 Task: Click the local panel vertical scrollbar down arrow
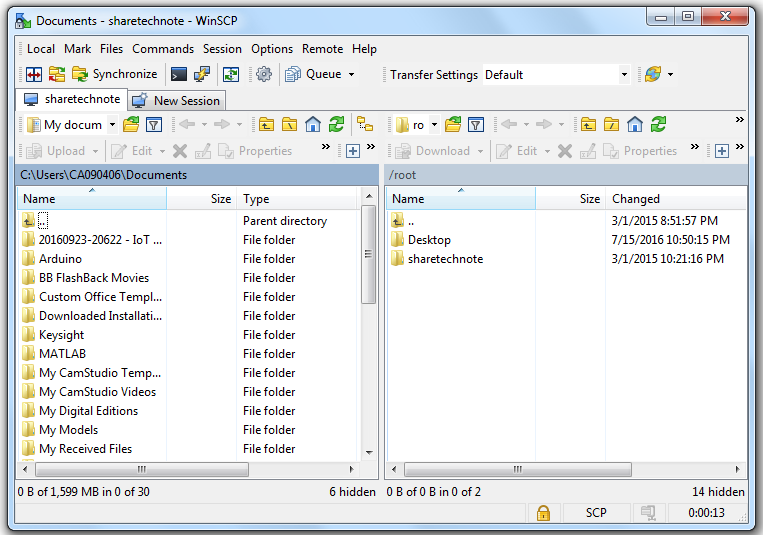(x=369, y=453)
